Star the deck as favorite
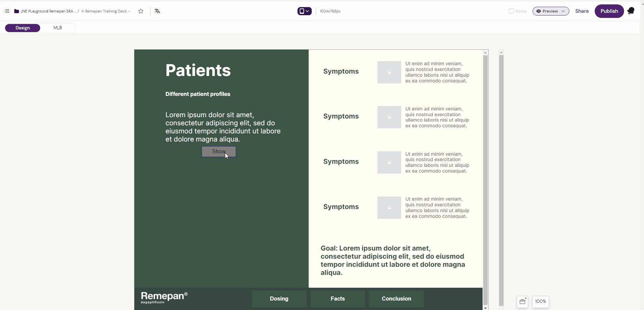Screen dimensions: 644x310 pos(141,11)
